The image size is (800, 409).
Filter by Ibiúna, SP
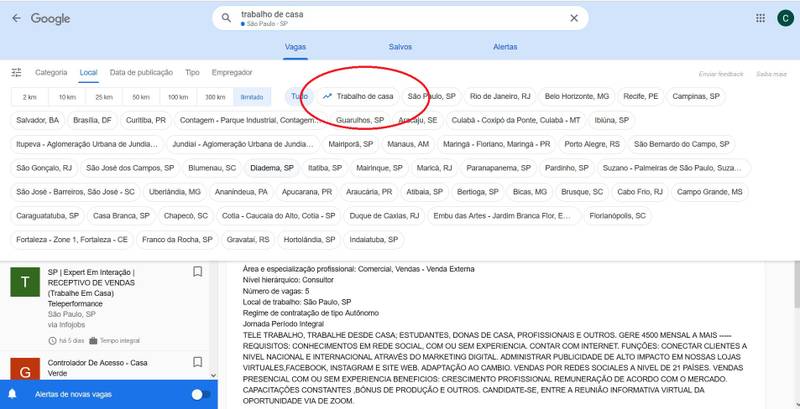coord(611,120)
